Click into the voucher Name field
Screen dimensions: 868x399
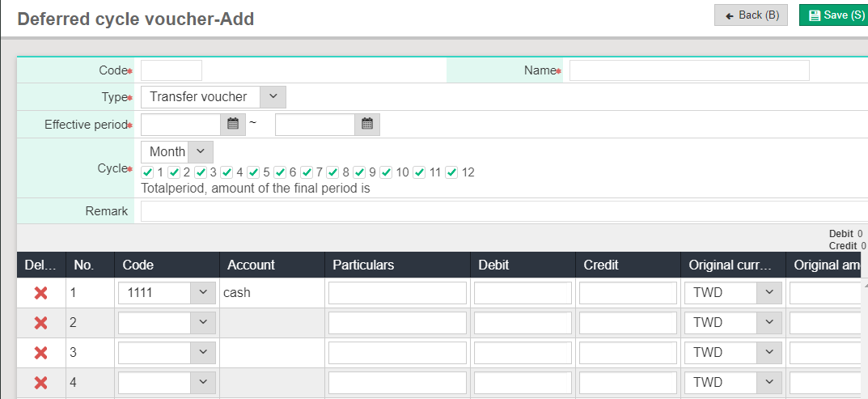coord(688,70)
